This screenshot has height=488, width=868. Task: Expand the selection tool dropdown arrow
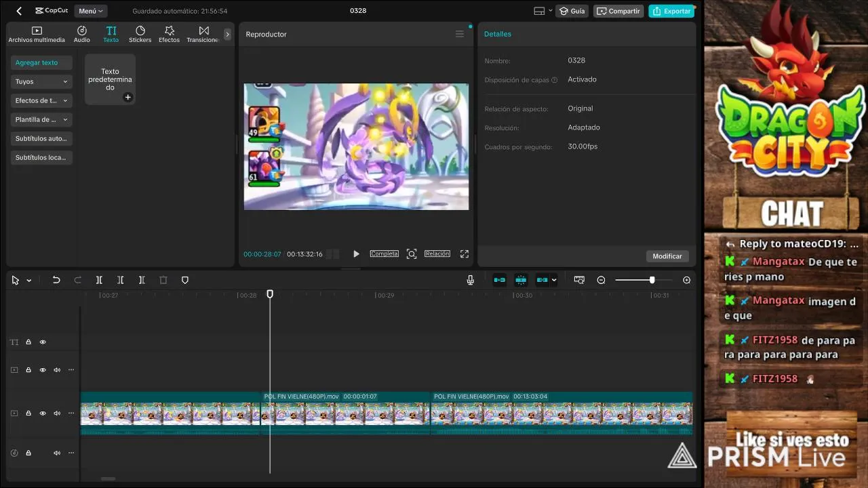click(28, 281)
